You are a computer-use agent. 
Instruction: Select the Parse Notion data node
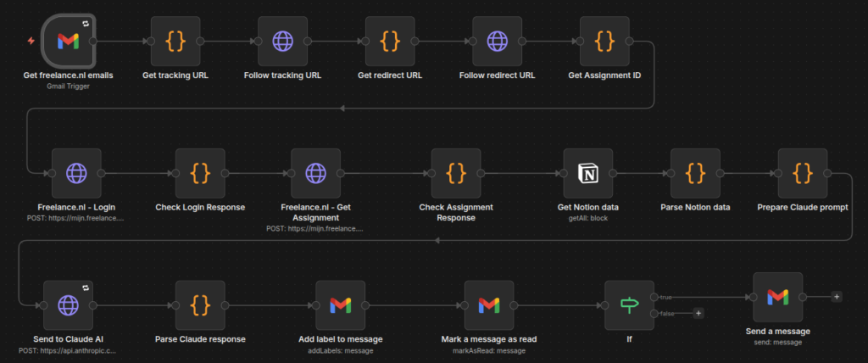tap(695, 173)
